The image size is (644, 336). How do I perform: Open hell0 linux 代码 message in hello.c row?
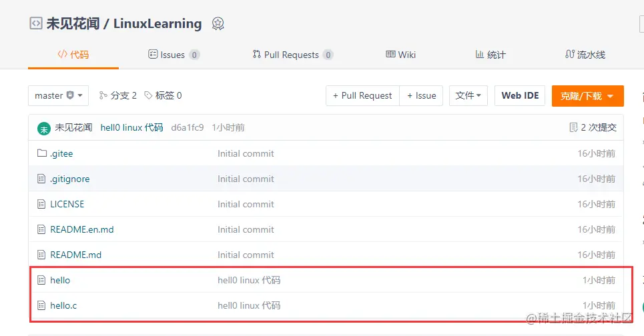(x=249, y=305)
